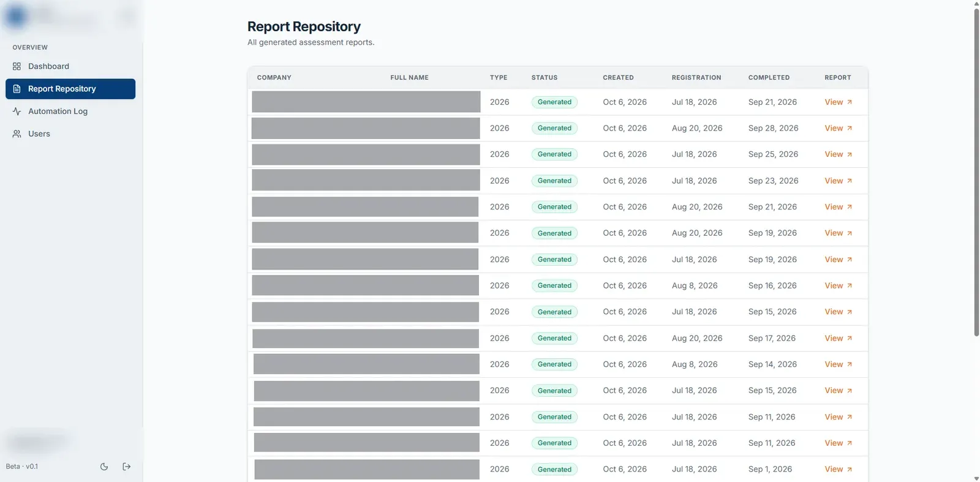Click the arrow icon for the Sep 1, 2026 report
980x482 pixels.
pyautogui.click(x=850, y=469)
